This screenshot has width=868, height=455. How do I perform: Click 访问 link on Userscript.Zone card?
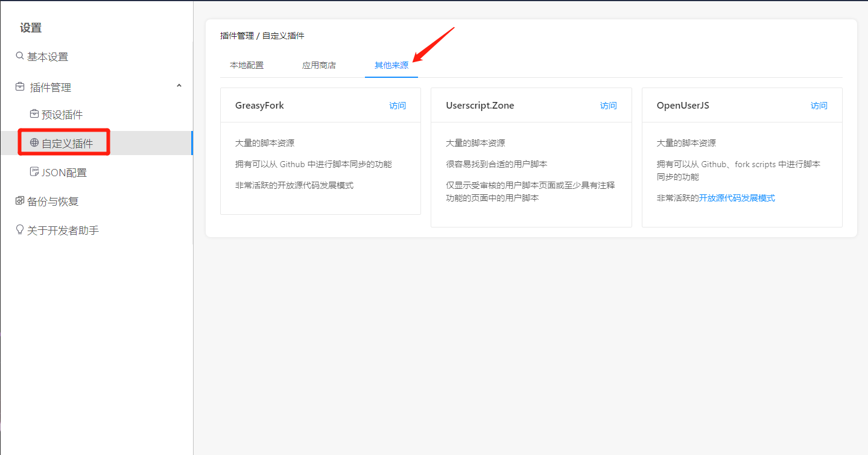click(x=609, y=106)
